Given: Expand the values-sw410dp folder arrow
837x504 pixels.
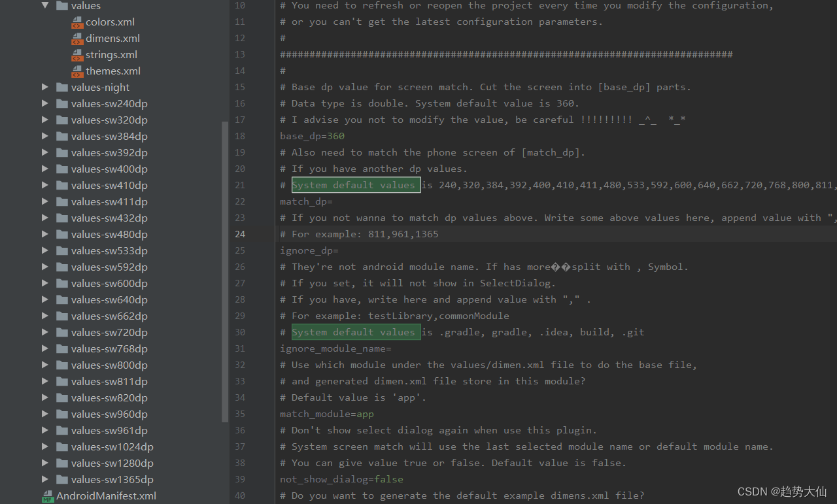Looking at the screenshot, I should click(45, 185).
